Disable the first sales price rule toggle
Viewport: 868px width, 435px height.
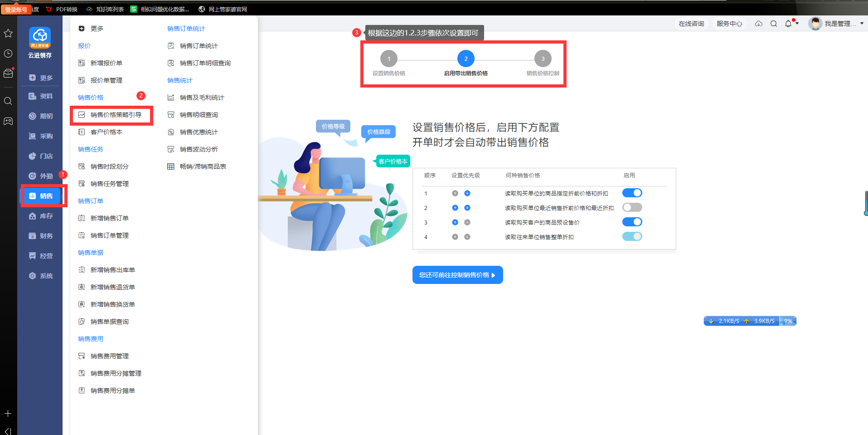tap(632, 193)
